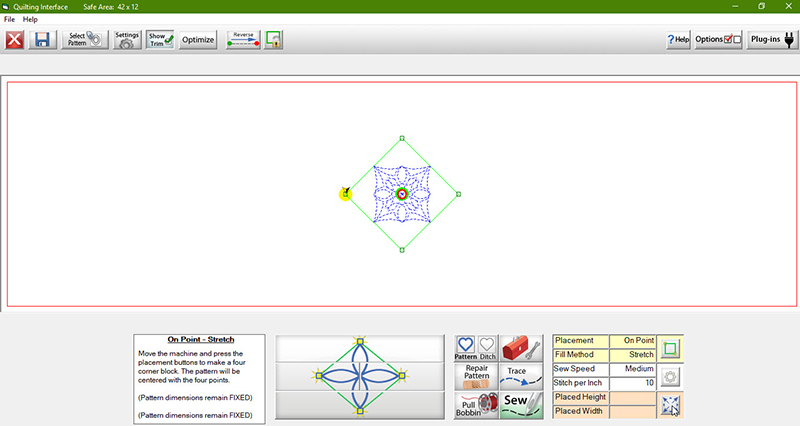Save using the floppy disk icon
This screenshot has width=800, height=426.
click(42, 40)
